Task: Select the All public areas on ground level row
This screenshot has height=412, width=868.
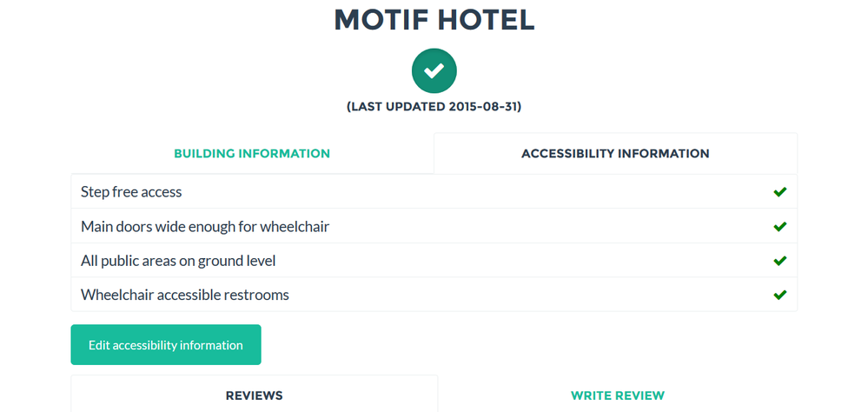Action: click(x=434, y=260)
